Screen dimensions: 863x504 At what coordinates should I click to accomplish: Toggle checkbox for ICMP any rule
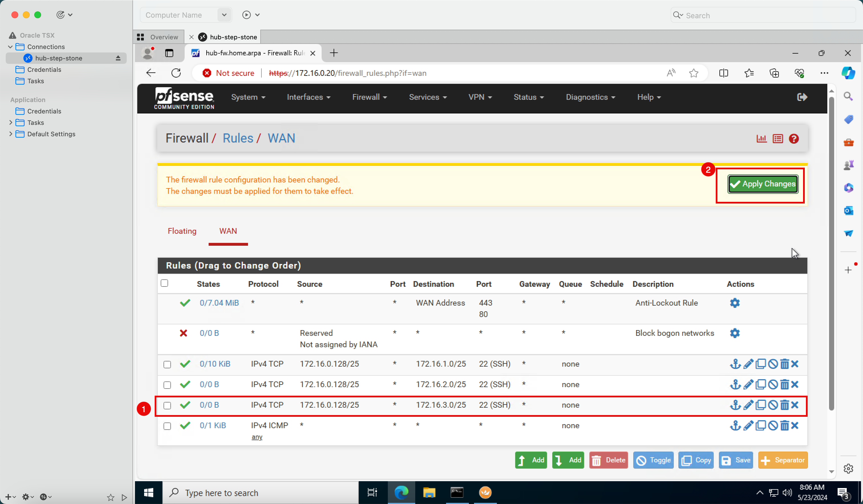tap(167, 425)
